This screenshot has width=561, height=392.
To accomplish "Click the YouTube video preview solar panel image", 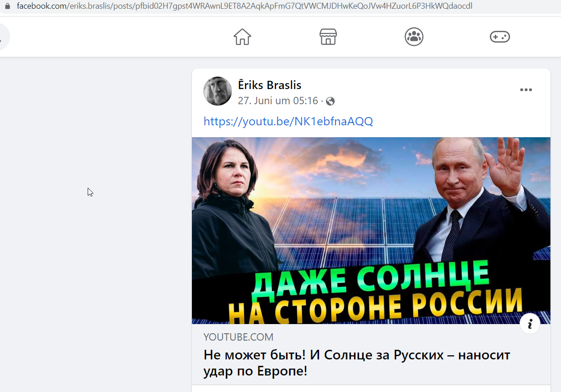I will 371,230.
